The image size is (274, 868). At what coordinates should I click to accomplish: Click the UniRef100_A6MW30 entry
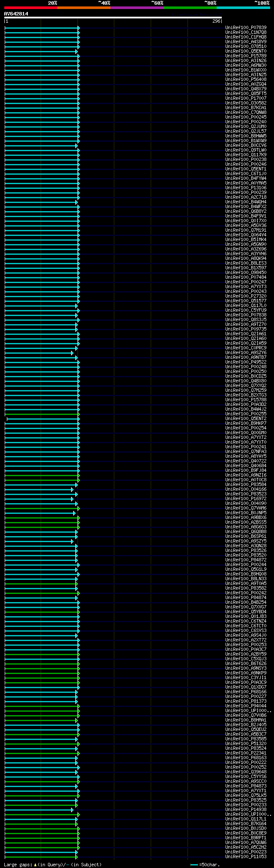246,65
